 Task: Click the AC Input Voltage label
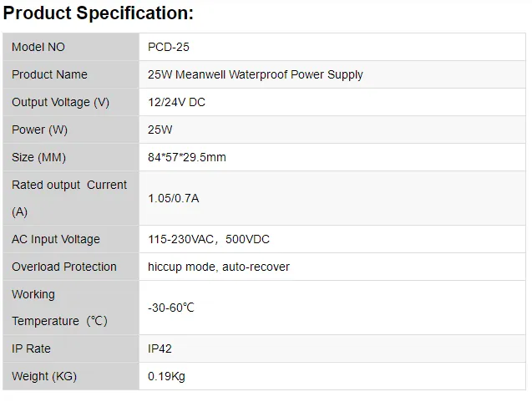(56, 239)
